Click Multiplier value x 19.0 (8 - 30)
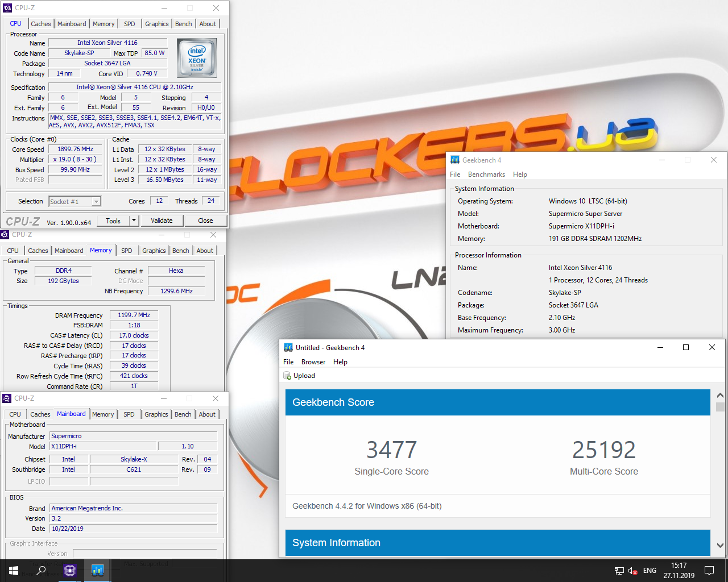Screen dimensions: 728x582 tap(75, 159)
